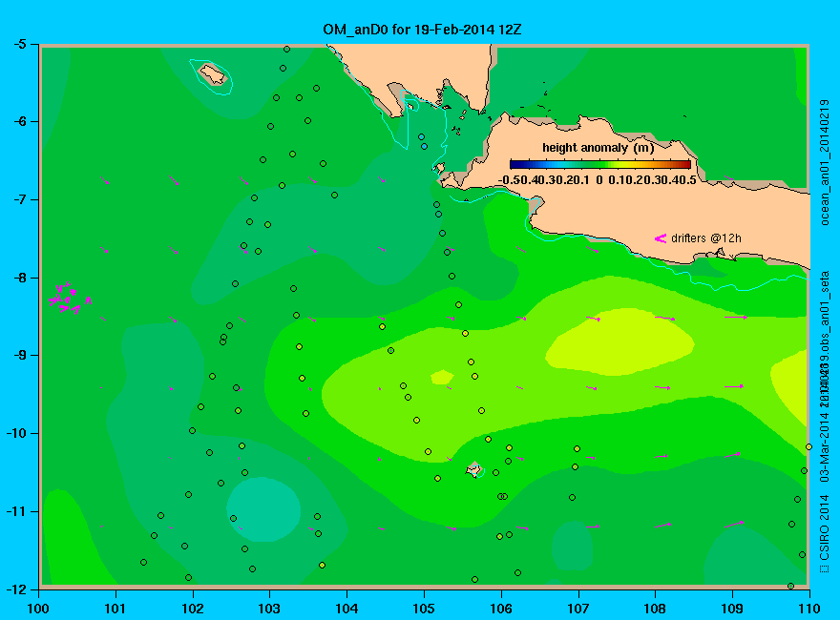Screen dimensions: 840x620
Task: Click the x-axis label "103"
Action: [x=269, y=609]
